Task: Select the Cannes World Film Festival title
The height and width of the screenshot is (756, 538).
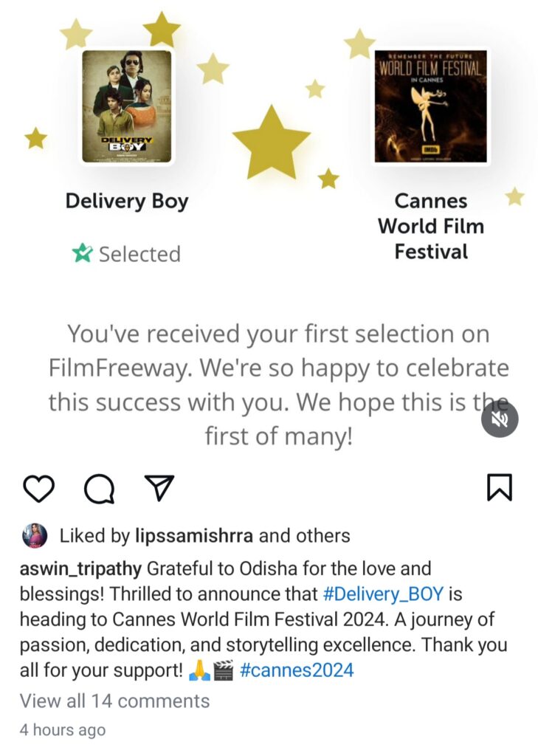Action: pyautogui.click(x=431, y=226)
